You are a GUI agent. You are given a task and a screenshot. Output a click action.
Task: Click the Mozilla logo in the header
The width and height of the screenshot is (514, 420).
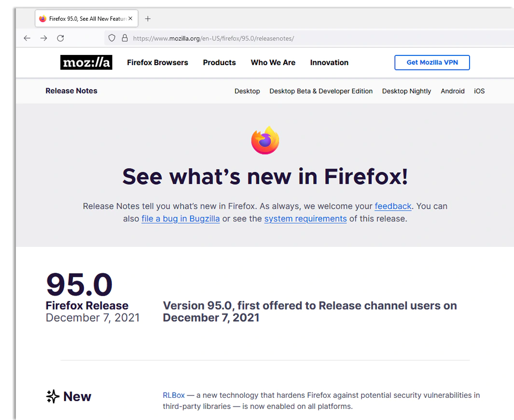[86, 62]
